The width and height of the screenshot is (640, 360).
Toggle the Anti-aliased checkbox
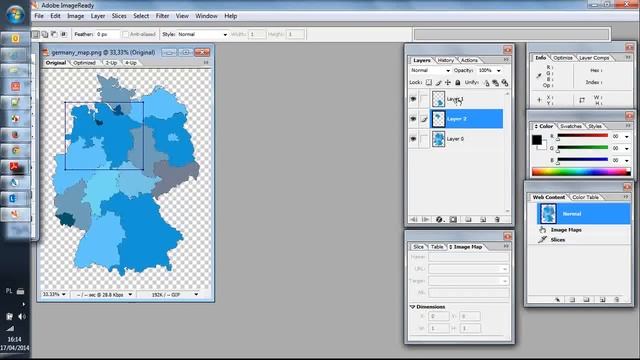(x=125, y=34)
